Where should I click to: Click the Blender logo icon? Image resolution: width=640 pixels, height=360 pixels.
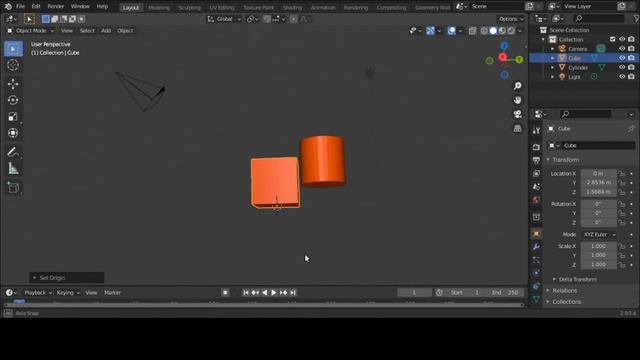coord(8,7)
